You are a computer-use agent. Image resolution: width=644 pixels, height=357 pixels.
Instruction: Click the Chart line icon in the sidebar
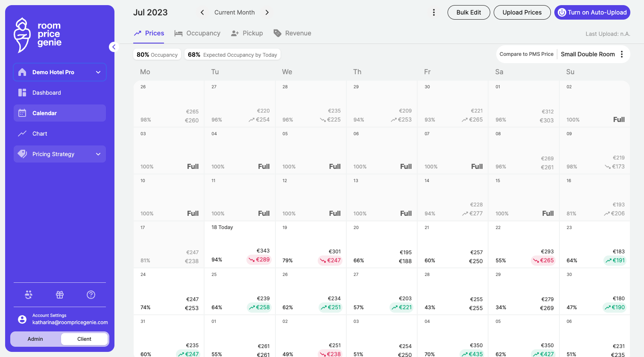[x=22, y=134]
